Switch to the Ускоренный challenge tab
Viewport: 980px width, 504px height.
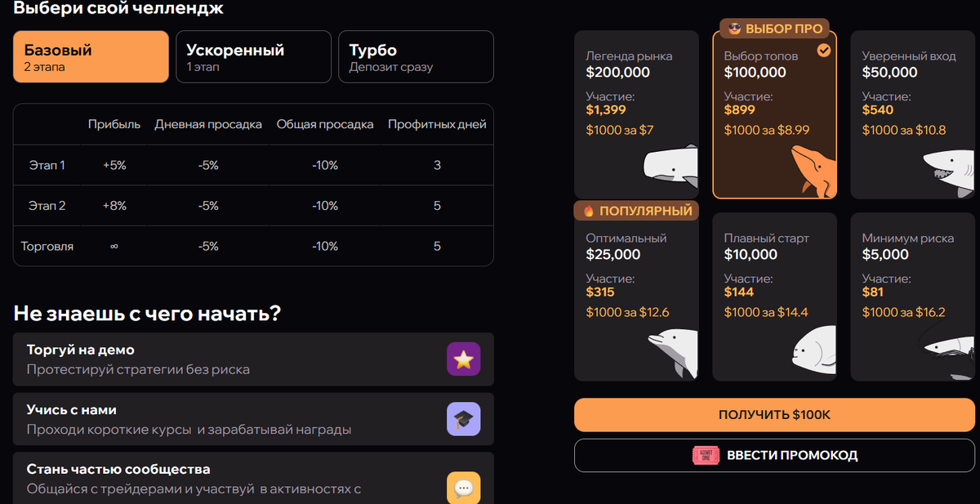click(253, 57)
